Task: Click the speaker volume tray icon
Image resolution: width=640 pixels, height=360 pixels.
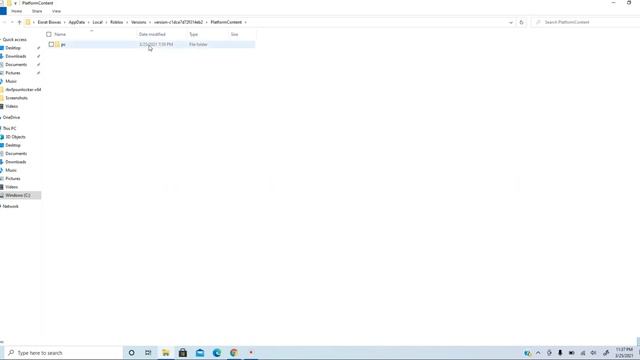Action: (x=593, y=353)
